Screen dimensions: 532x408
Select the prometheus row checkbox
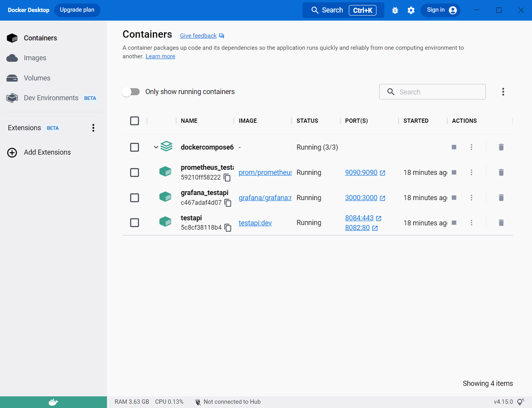point(135,173)
